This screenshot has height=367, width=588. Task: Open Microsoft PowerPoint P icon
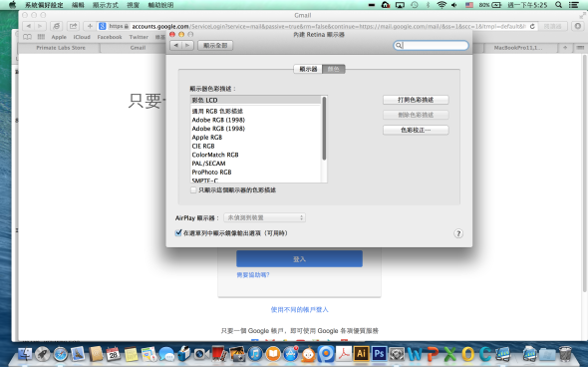[x=433, y=354]
